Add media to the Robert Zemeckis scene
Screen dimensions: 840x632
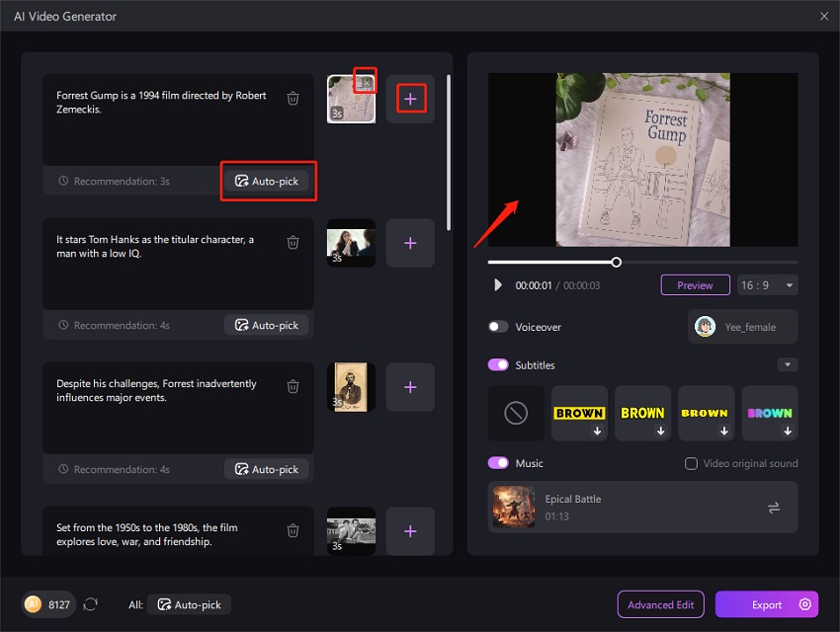[410, 99]
